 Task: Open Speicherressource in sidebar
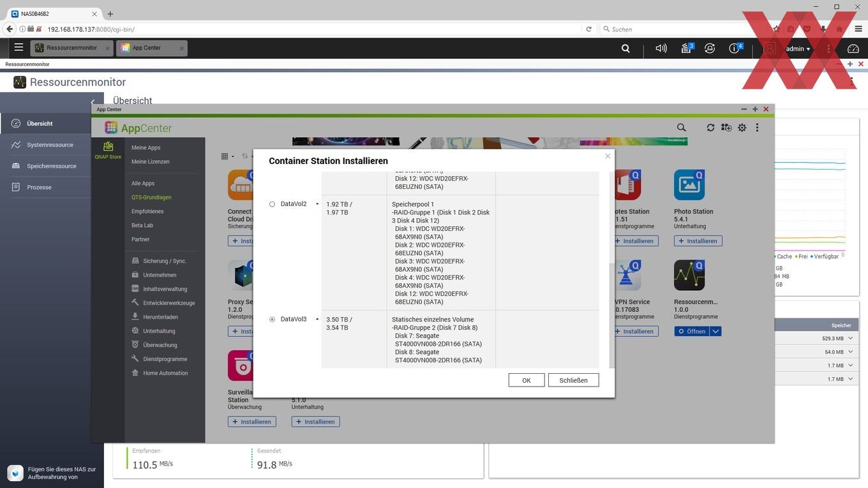[x=45, y=166]
